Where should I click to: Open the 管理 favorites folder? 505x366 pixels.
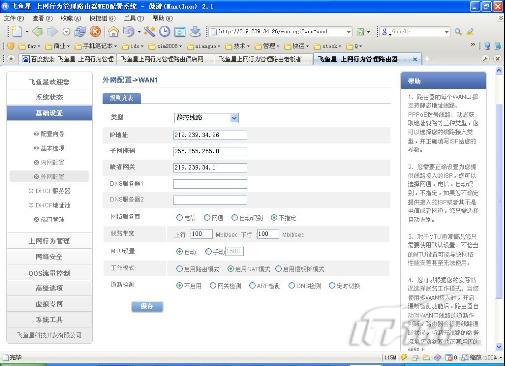(x=266, y=46)
